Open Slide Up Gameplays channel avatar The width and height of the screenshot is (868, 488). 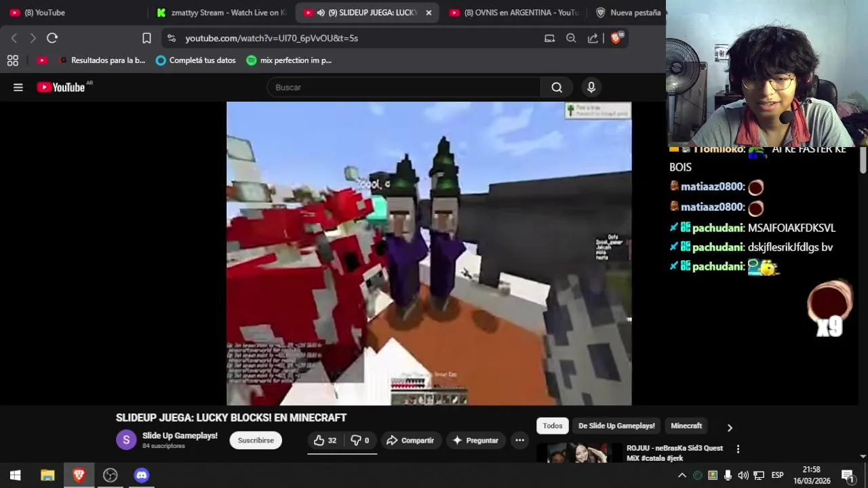(x=126, y=440)
